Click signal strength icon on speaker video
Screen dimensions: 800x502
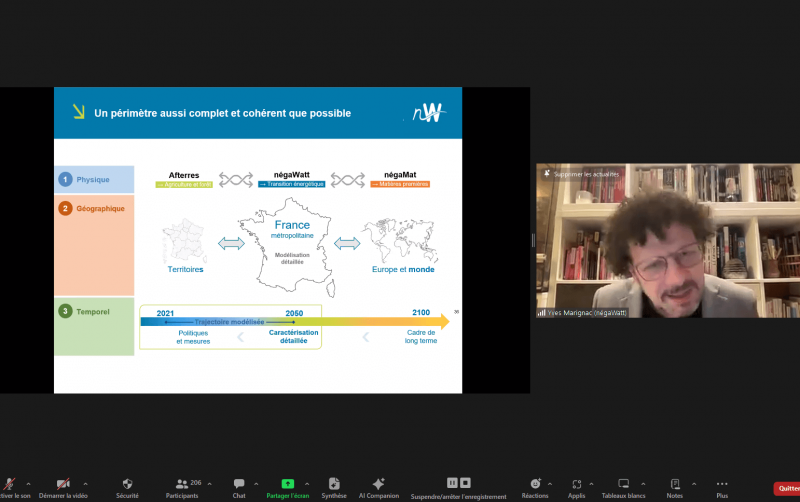tap(541, 313)
